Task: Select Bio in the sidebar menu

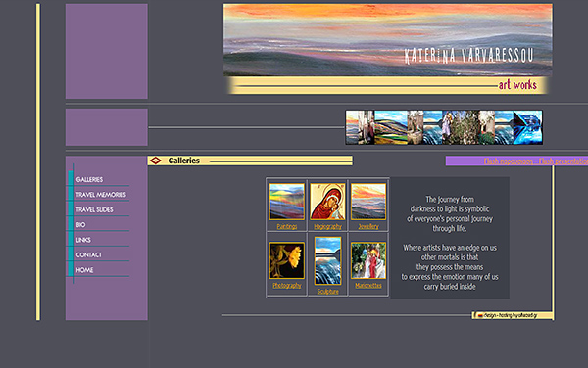Action: [x=80, y=225]
